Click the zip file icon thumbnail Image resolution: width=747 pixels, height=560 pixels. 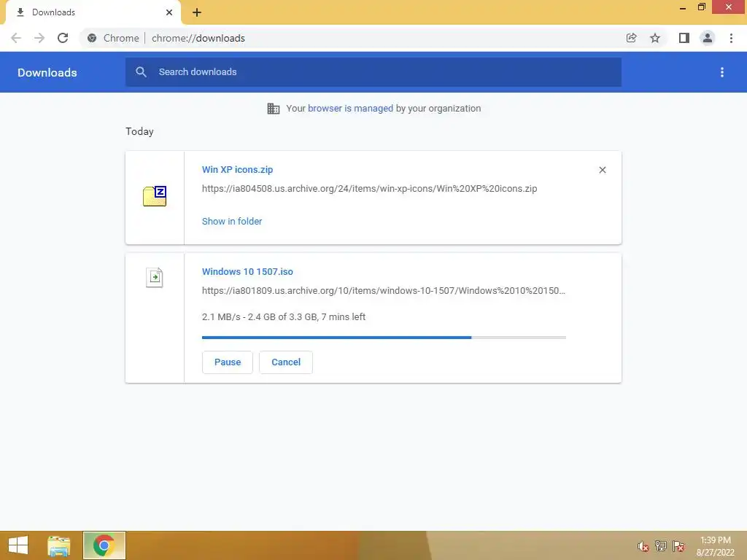(x=155, y=196)
